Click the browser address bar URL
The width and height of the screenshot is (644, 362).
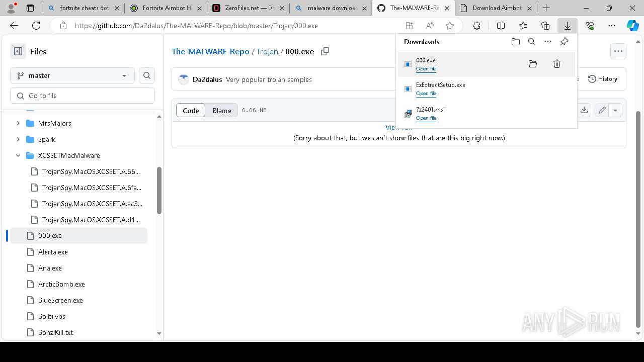tap(196, 26)
